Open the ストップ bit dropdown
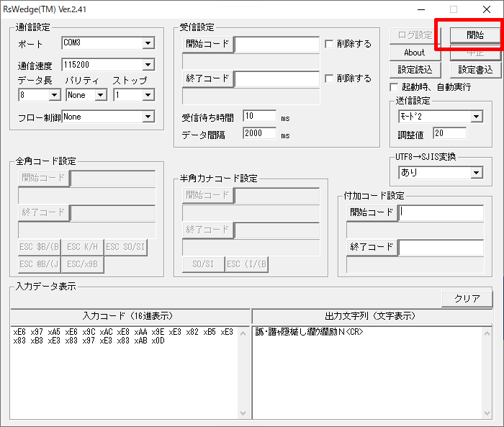The height and width of the screenshot is (427, 504). point(148,95)
